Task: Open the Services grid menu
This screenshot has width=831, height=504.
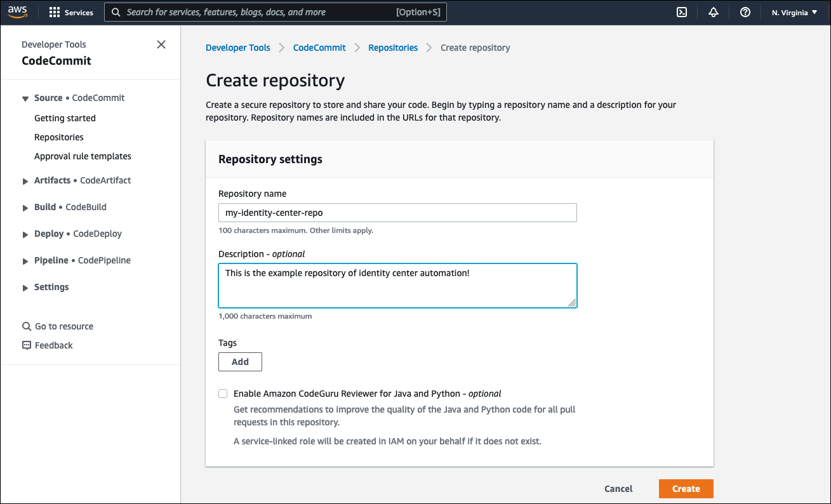Action: 70,12
